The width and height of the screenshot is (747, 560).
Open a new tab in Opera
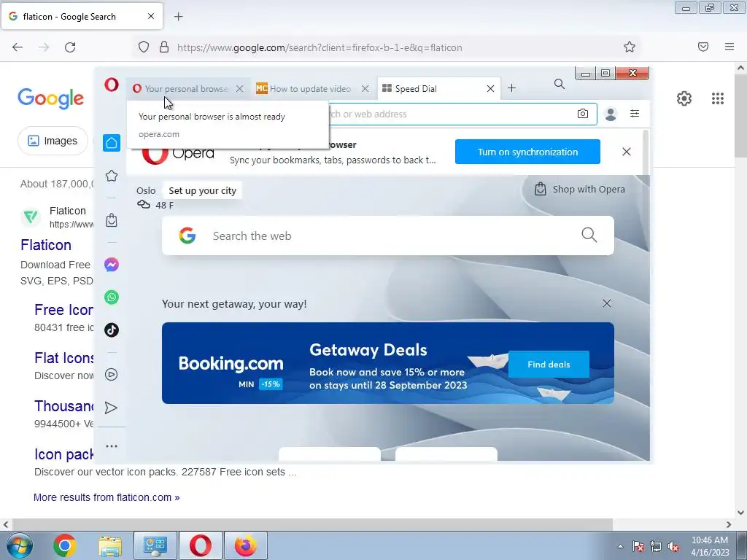click(x=511, y=88)
